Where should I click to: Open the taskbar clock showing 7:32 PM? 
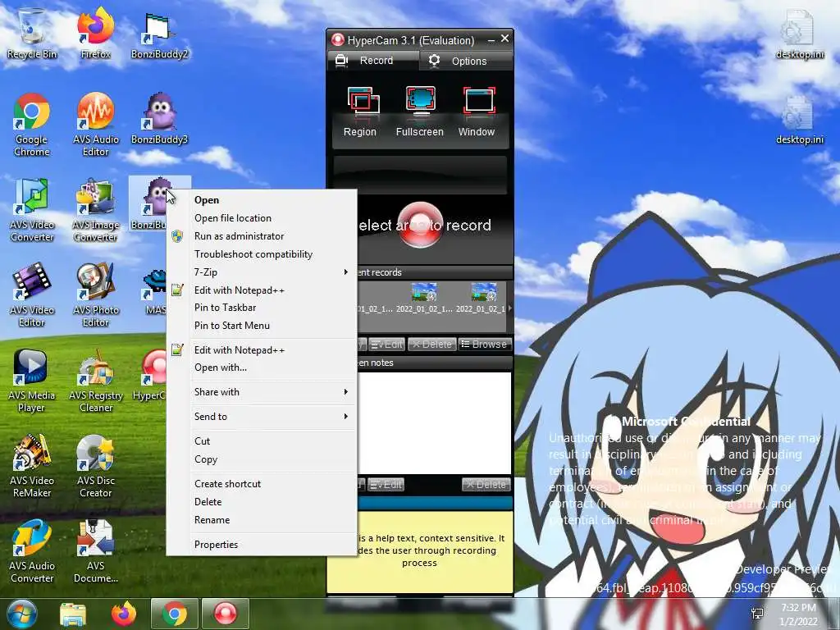(x=798, y=614)
